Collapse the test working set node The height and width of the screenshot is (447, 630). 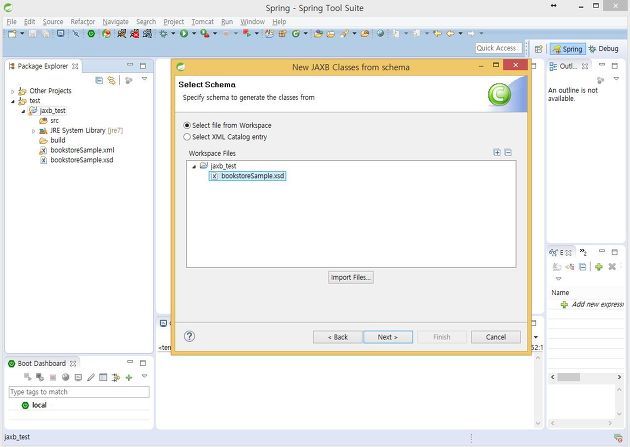click(12, 101)
